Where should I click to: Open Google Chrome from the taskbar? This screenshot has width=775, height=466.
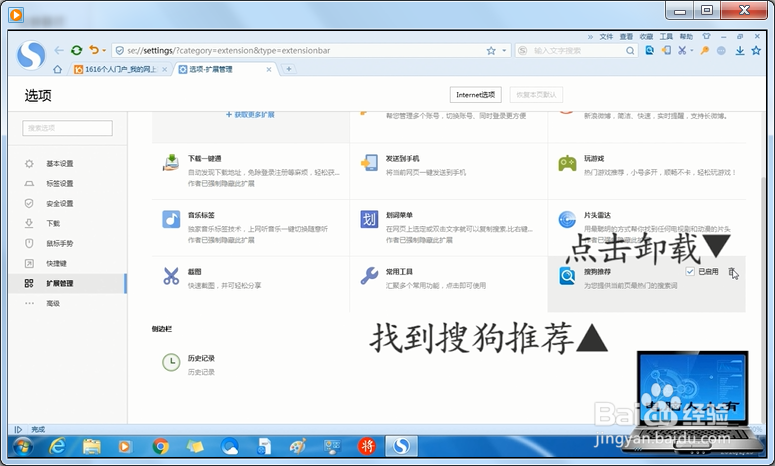160,446
